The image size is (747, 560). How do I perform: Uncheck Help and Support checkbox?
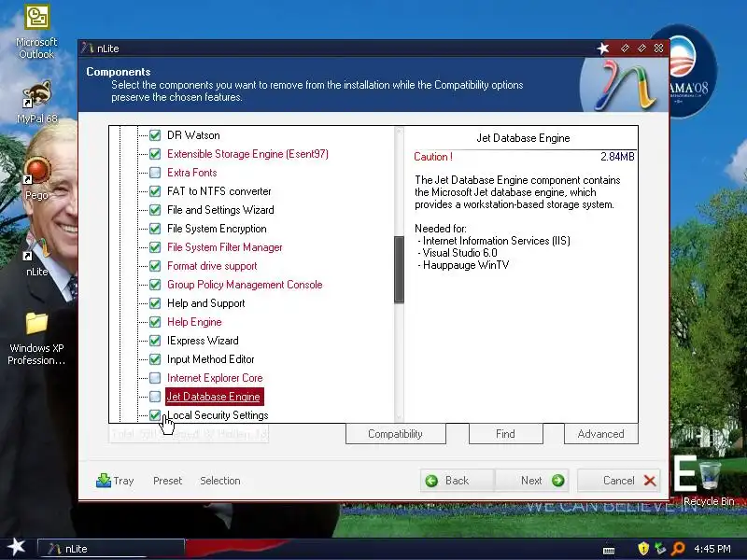(155, 303)
